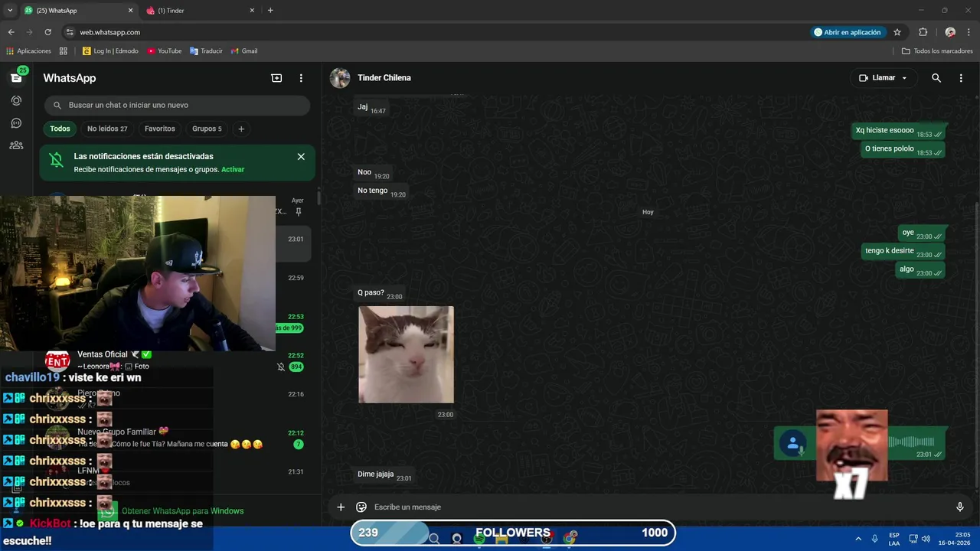This screenshot has width=980, height=551.
Task: Open a new browser tab
Action: tap(270, 11)
